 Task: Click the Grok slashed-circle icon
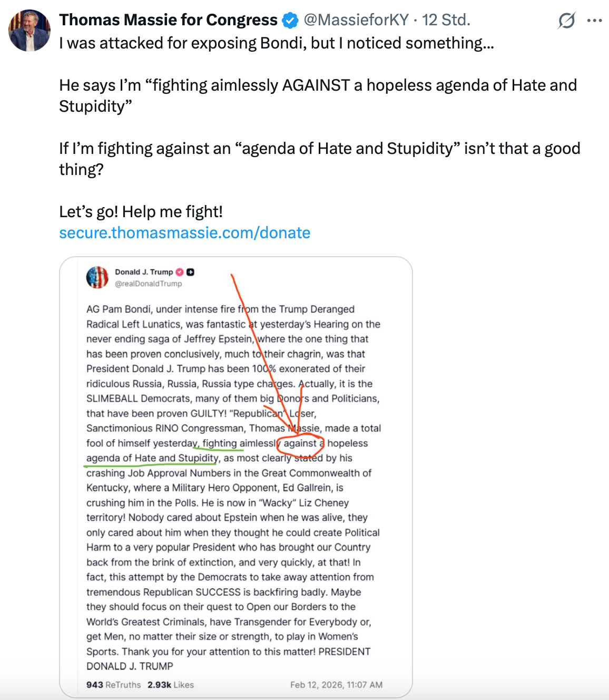566,21
